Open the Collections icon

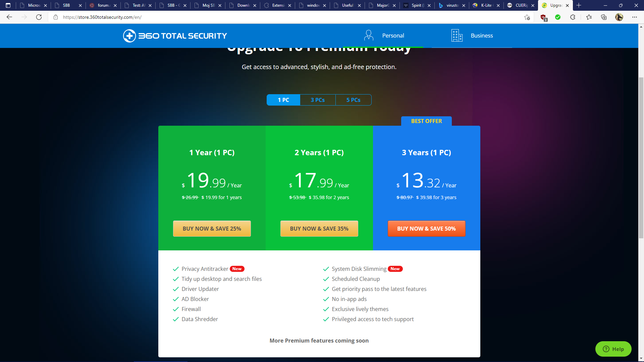(604, 17)
